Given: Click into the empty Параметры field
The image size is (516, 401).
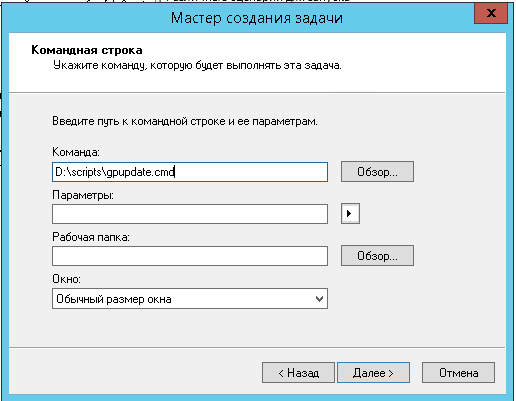Looking at the screenshot, I should coord(190,214).
